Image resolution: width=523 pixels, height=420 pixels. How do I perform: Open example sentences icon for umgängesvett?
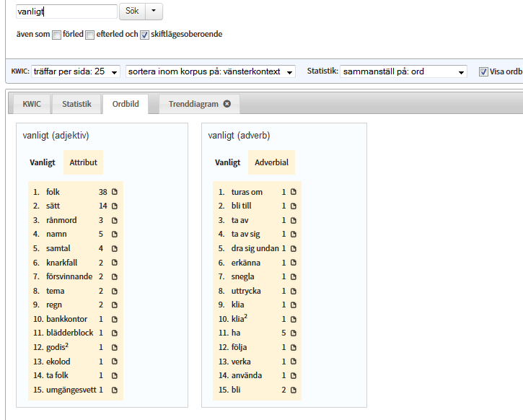click(x=115, y=390)
